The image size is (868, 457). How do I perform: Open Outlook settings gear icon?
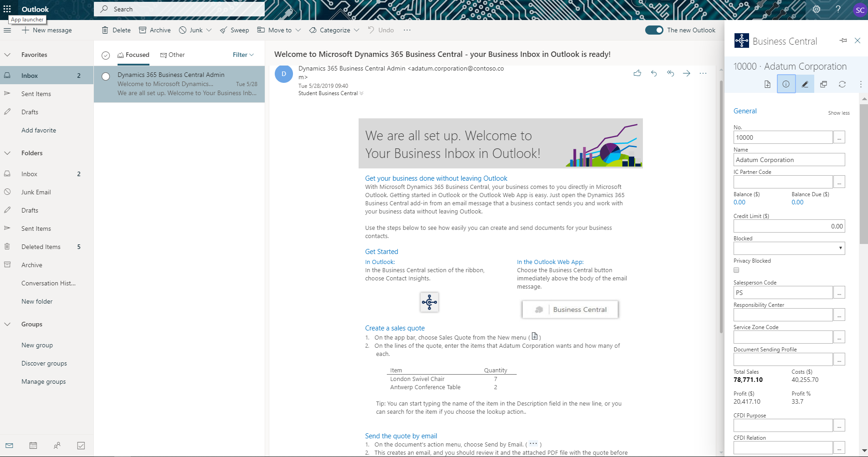[817, 9]
